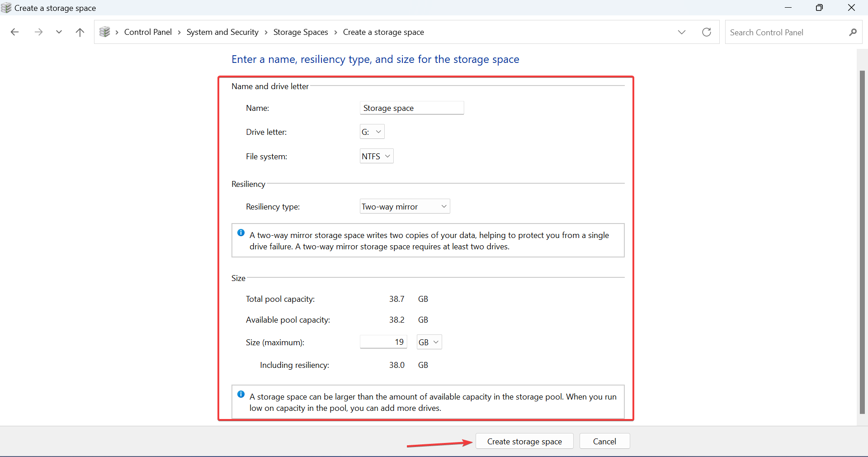Close the Create a storage space window
Image resolution: width=868 pixels, height=457 pixels.
point(851,8)
